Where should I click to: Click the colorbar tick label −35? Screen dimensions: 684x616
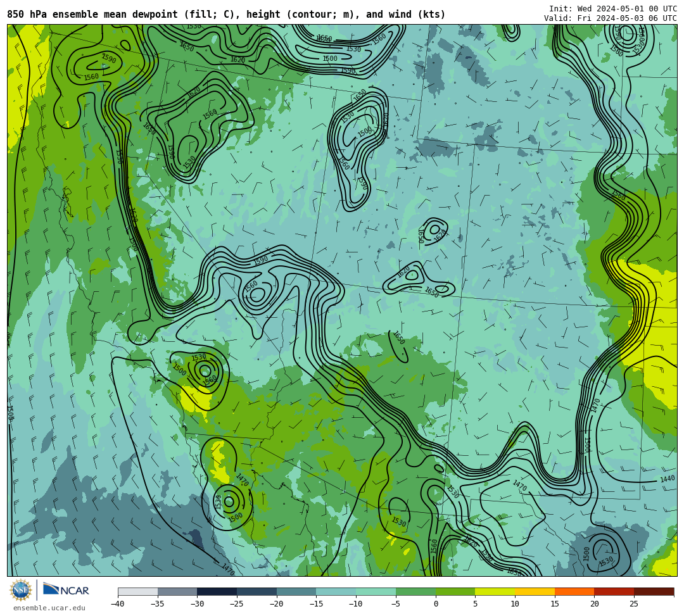point(157,604)
